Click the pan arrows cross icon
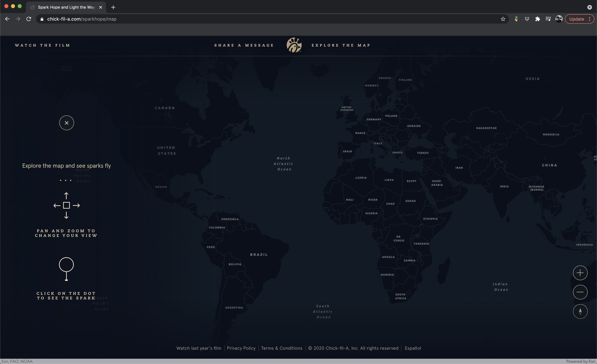Screen dimensions: 597x364 [66, 205]
